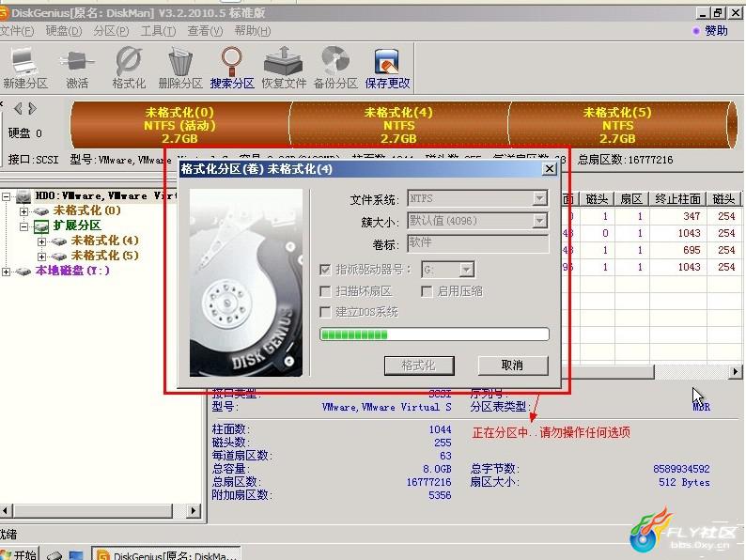
Task: Open the 帮助(H) menu
Action: 252,31
